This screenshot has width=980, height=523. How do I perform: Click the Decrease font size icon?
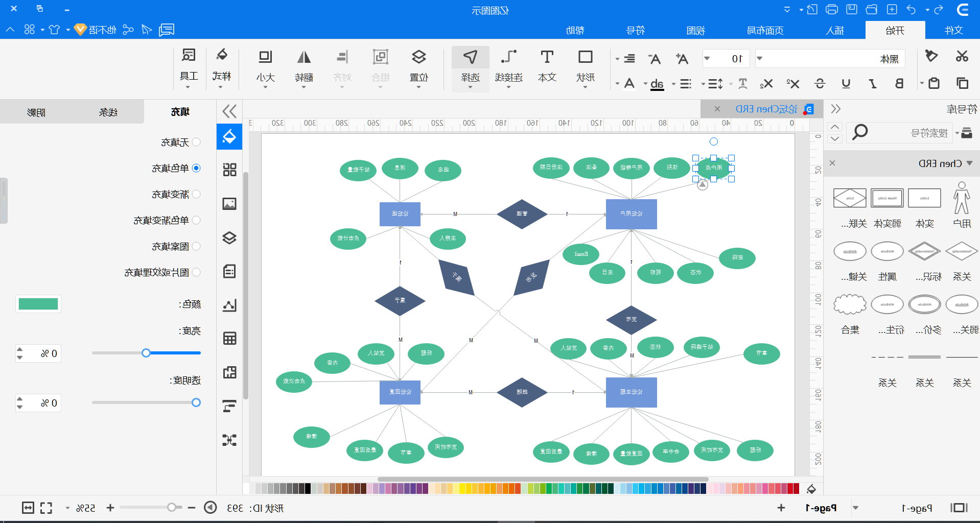point(655,59)
